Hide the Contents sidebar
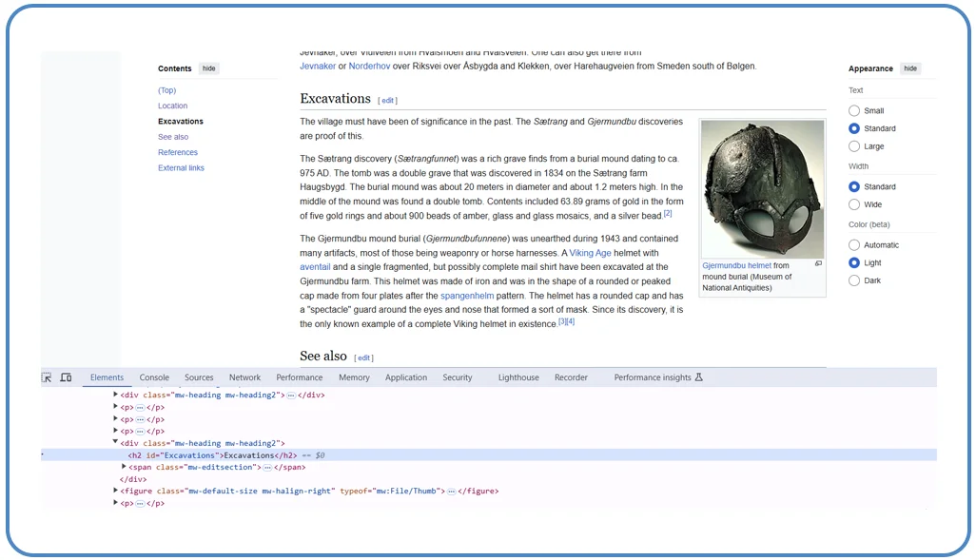 (208, 68)
